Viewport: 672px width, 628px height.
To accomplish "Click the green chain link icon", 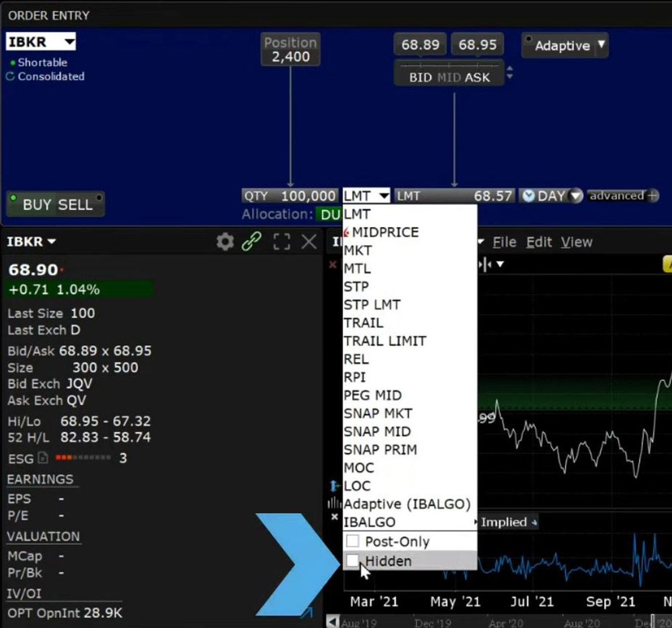I will coord(251,242).
